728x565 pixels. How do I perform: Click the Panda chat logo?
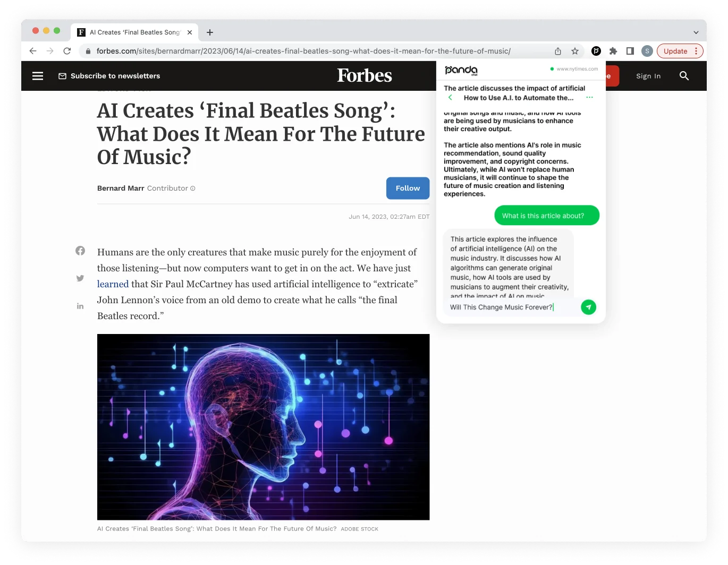click(x=461, y=70)
